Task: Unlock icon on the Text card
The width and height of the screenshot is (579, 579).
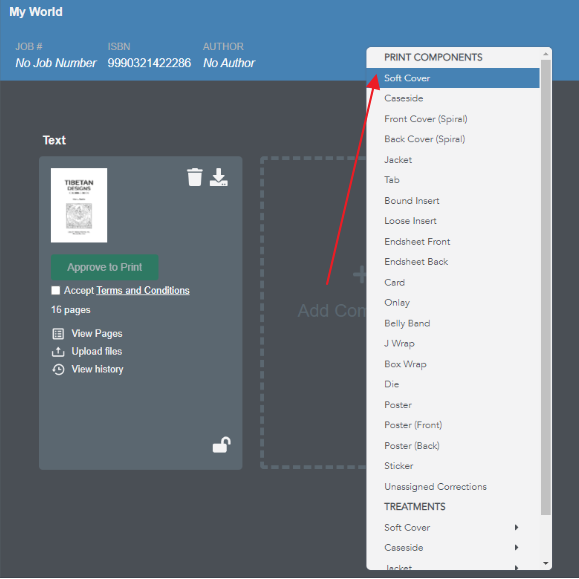Action: 222,445
